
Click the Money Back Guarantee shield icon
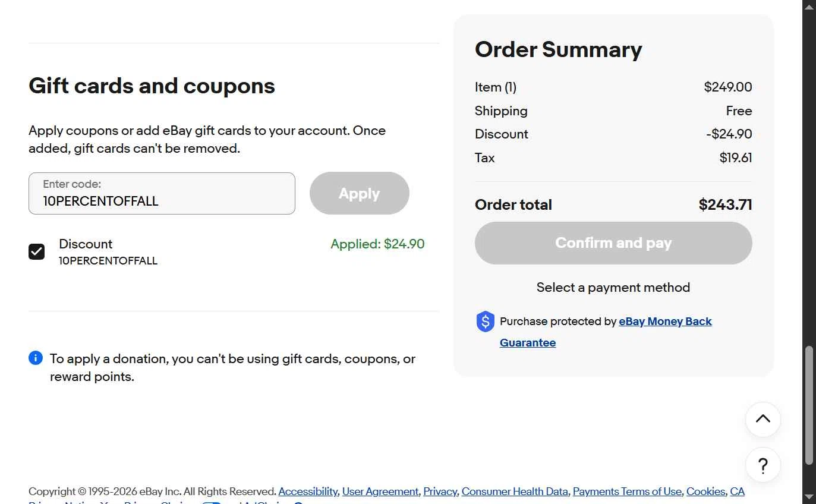tap(485, 322)
